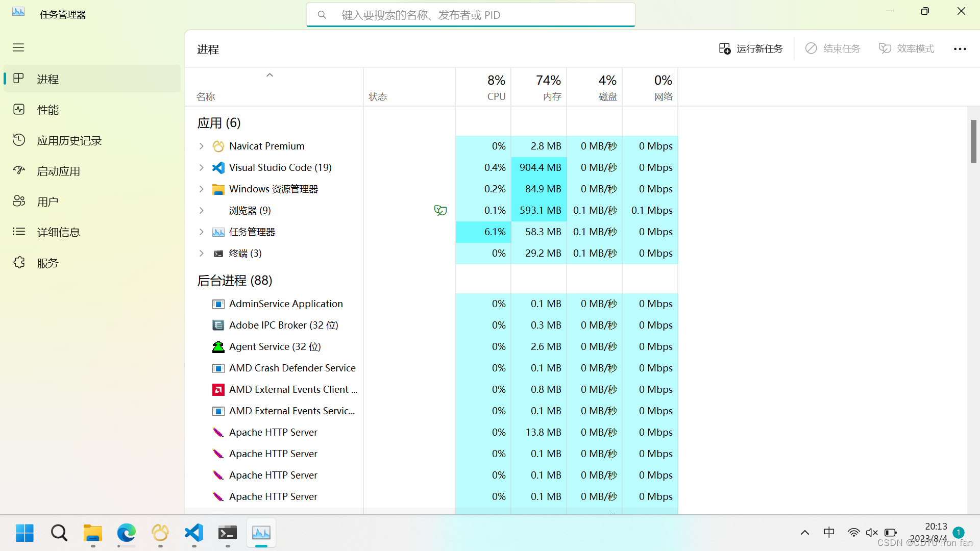
Task: Click the 后台进程 (88) group heading
Action: (x=235, y=281)
